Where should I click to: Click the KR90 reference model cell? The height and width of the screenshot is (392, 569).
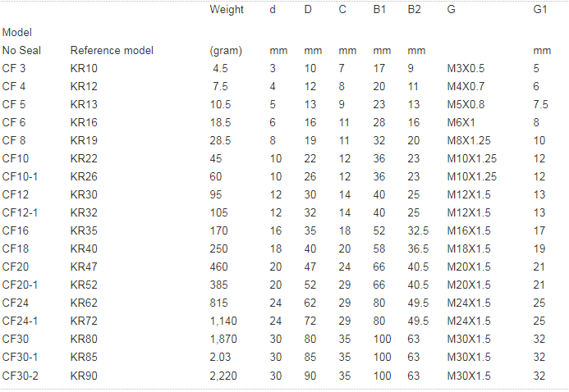point(84,375)
